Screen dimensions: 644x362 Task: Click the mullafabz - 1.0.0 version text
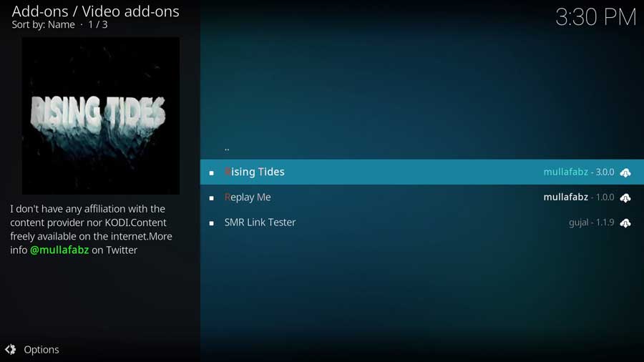click(579, 197)
